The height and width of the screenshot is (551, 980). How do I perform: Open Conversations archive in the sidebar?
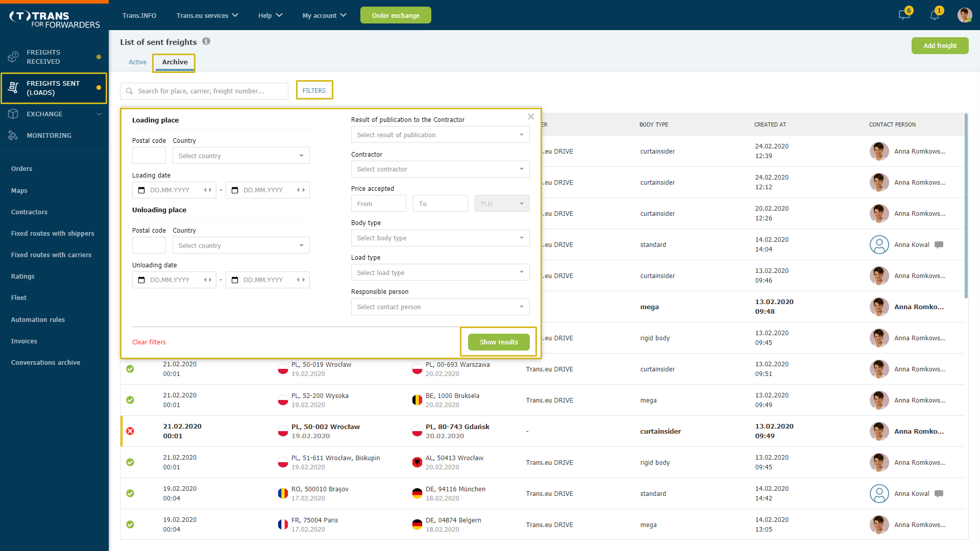point(45,362)
